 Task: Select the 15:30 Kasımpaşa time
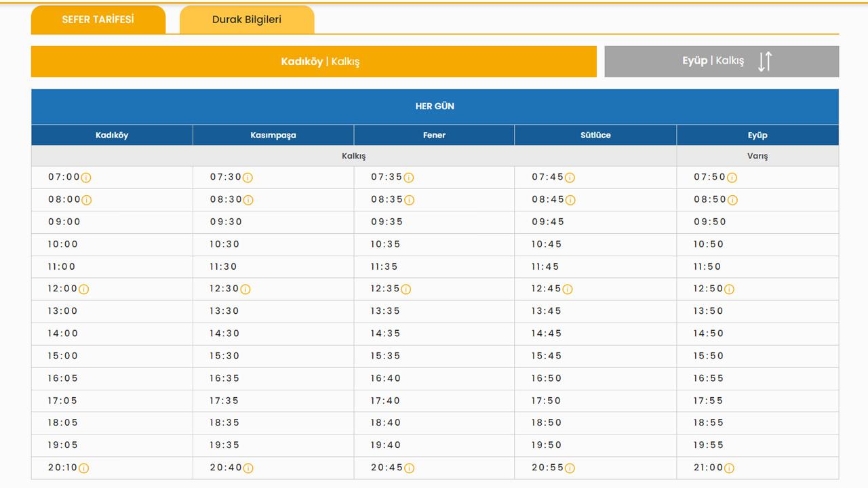[x=224, y=356]
